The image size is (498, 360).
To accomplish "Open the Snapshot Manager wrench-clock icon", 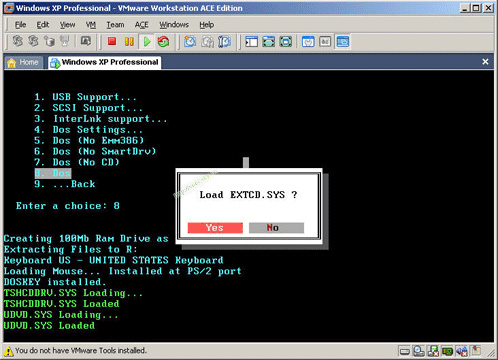I will click(224, 41).
